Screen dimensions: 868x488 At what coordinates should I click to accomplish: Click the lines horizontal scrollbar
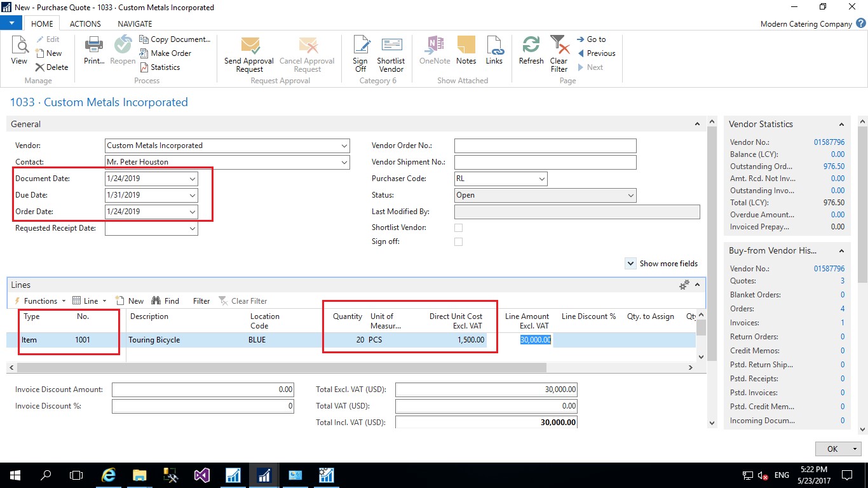pyautogui.click(x=281, y=367)
